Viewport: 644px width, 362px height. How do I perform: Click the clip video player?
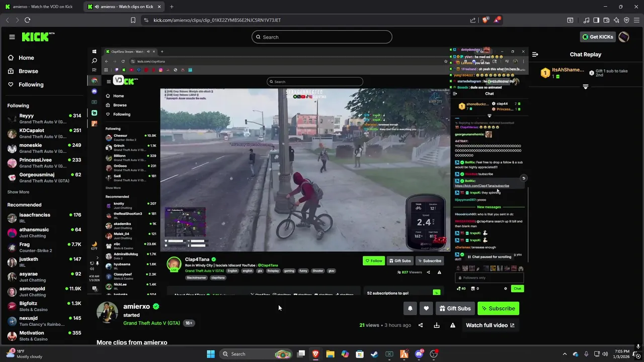307,170
